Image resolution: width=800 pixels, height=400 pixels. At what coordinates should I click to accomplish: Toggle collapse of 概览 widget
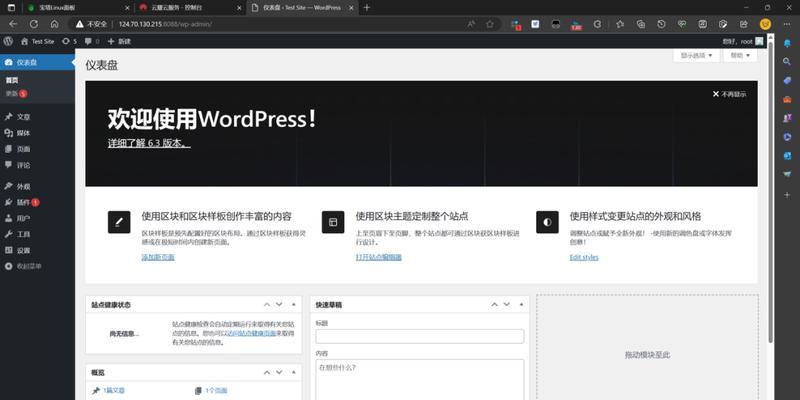click(x=293, y=373)
